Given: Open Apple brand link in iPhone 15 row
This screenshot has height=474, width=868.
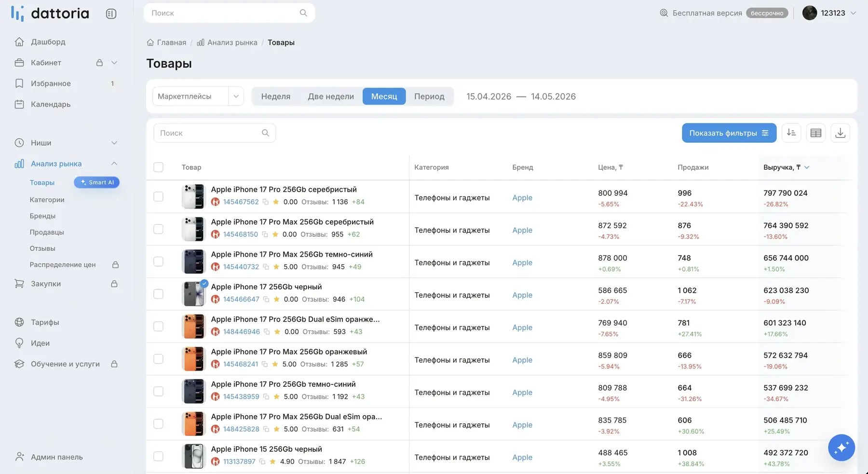Looking at the screenshot, I should (522, 457).
